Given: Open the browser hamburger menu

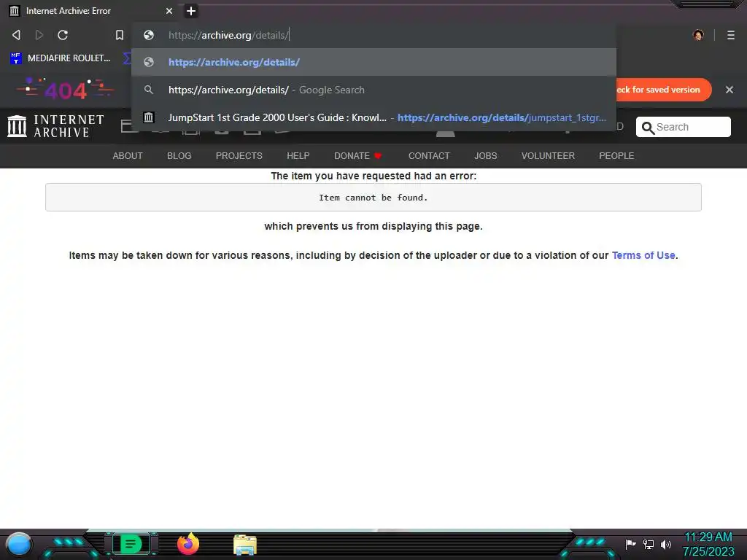Looking at the screenshot, I should pos(730,35).
